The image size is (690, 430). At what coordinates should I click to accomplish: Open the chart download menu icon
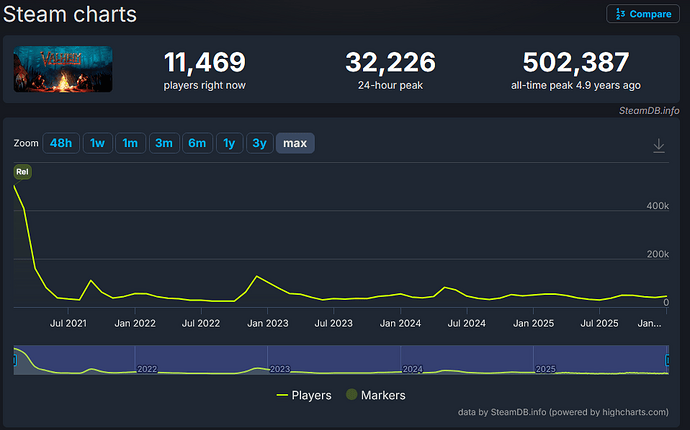click(658, 145)
